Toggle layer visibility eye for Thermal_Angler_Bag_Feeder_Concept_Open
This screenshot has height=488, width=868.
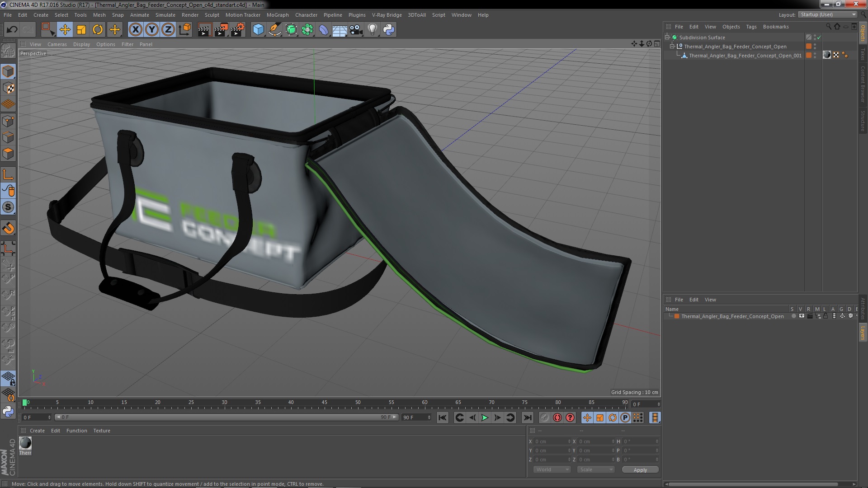[802, 316]
